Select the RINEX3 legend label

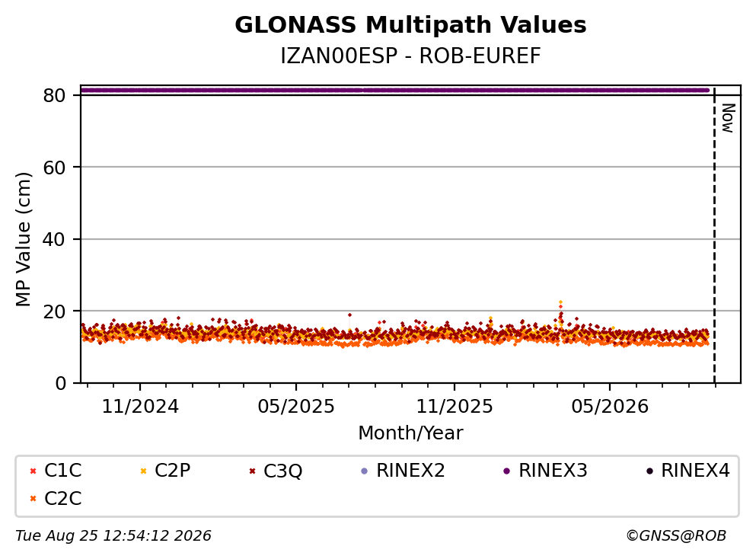point(553,470)
